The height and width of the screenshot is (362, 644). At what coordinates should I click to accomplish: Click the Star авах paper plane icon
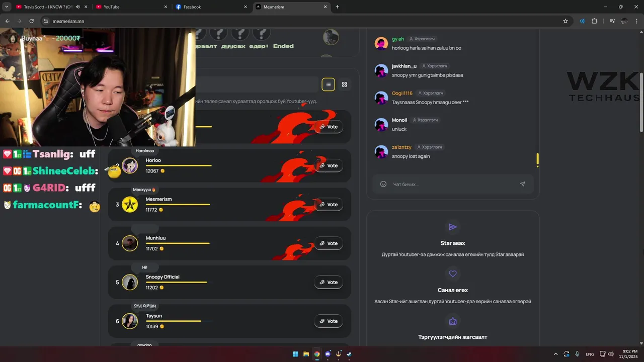pos(453,227)
